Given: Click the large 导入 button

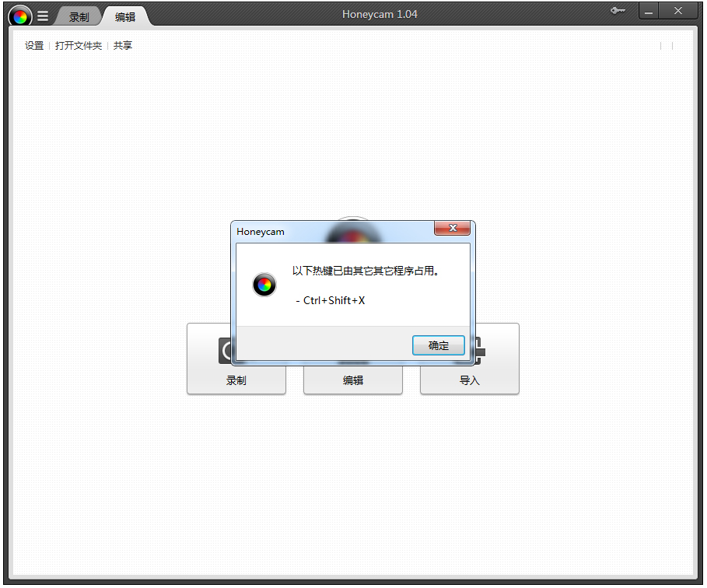Looking at the screenshot, I should (x=470, y=379).
